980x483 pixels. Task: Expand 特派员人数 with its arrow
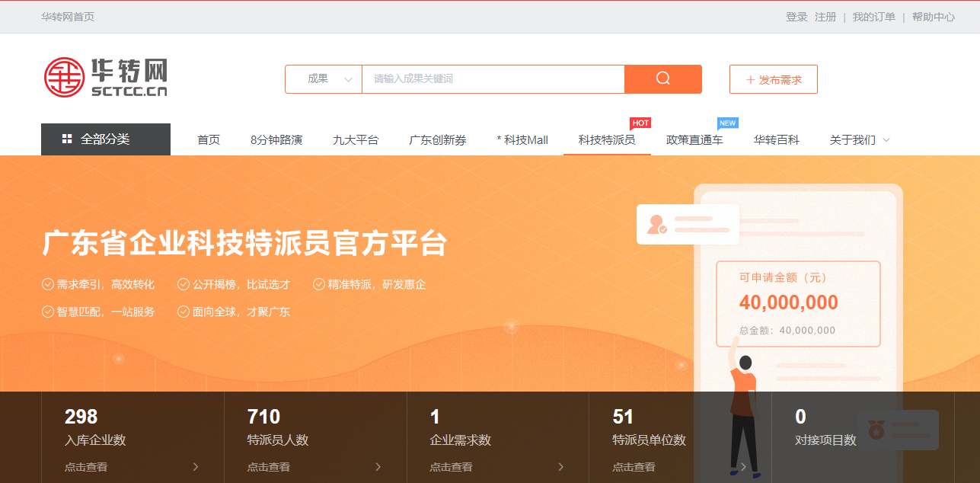coord(378,467)
